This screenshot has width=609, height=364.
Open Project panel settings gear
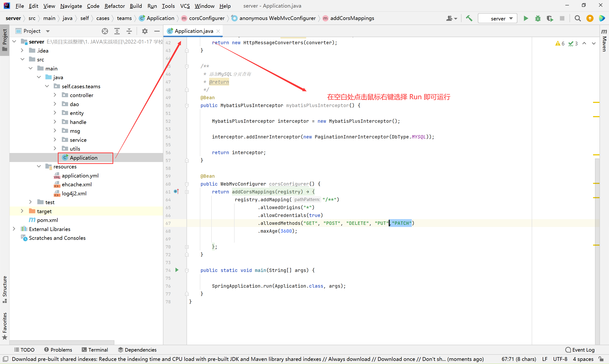(145, 31)
